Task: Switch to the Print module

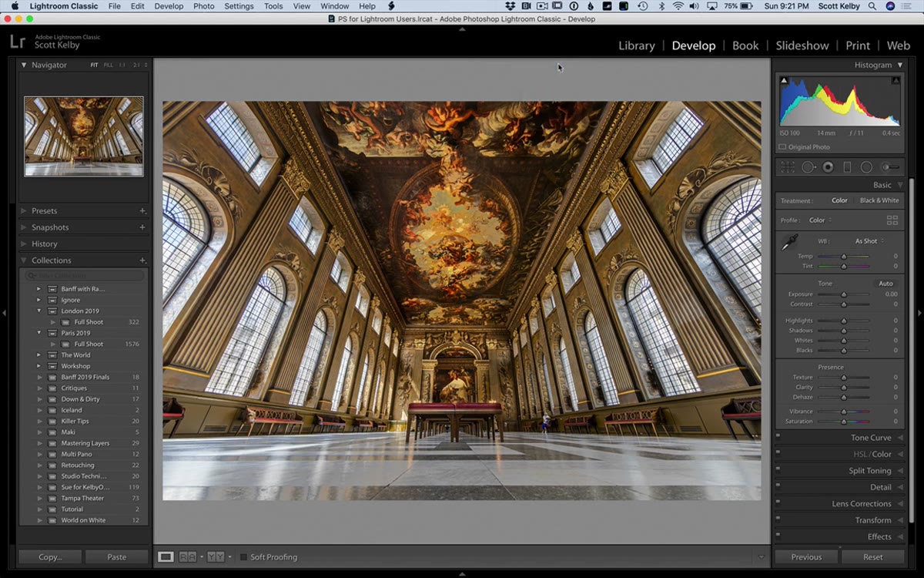Action: [858, 45]
